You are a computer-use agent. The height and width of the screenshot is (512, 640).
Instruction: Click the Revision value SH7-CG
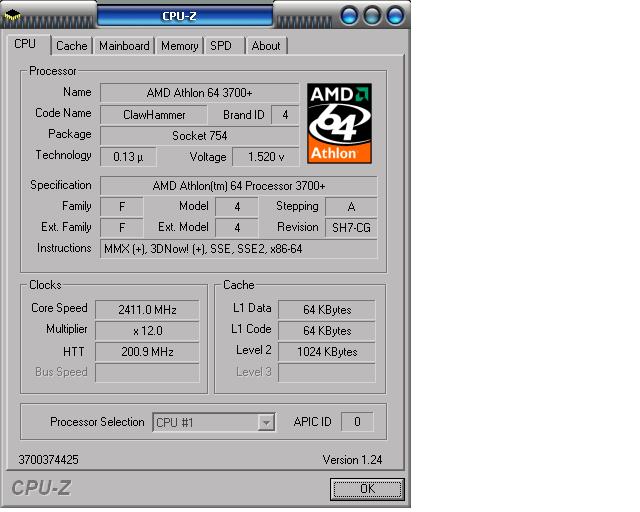(x=351, y=228)
